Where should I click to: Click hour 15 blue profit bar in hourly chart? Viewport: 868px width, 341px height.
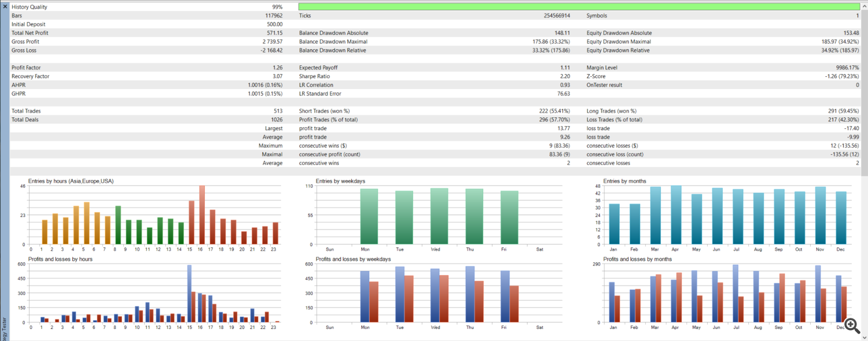[189, 294]
